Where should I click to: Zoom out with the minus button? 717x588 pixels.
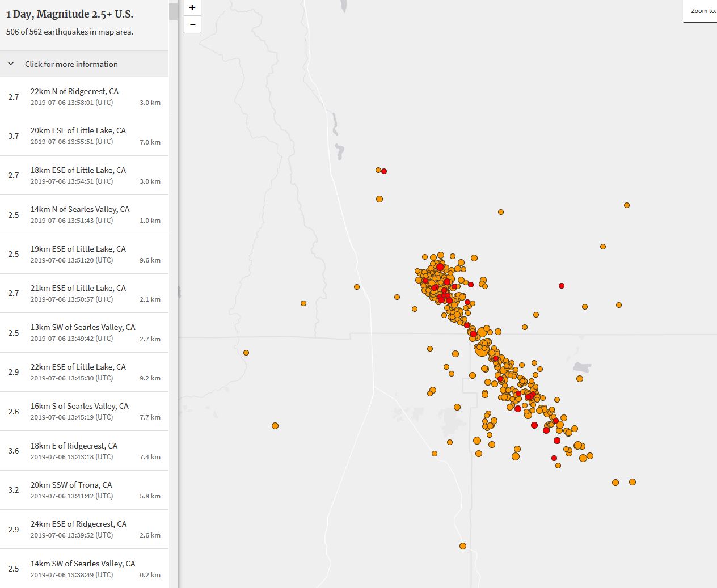click(x=192, y=24)
